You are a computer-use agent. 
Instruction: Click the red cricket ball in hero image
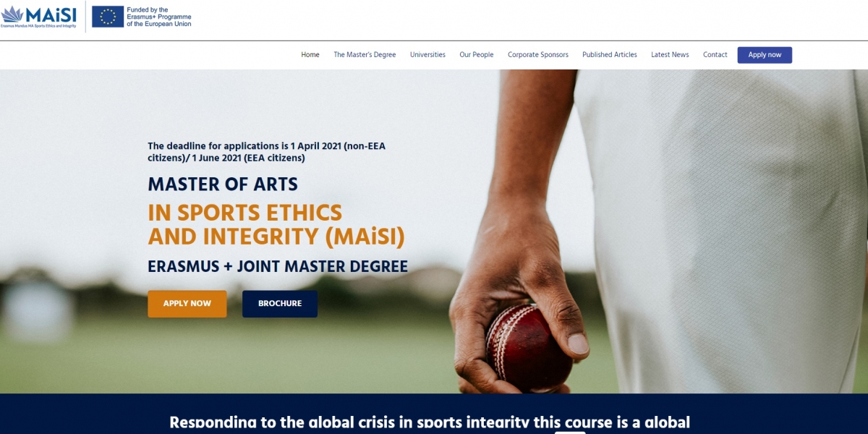tap(529, 347)
